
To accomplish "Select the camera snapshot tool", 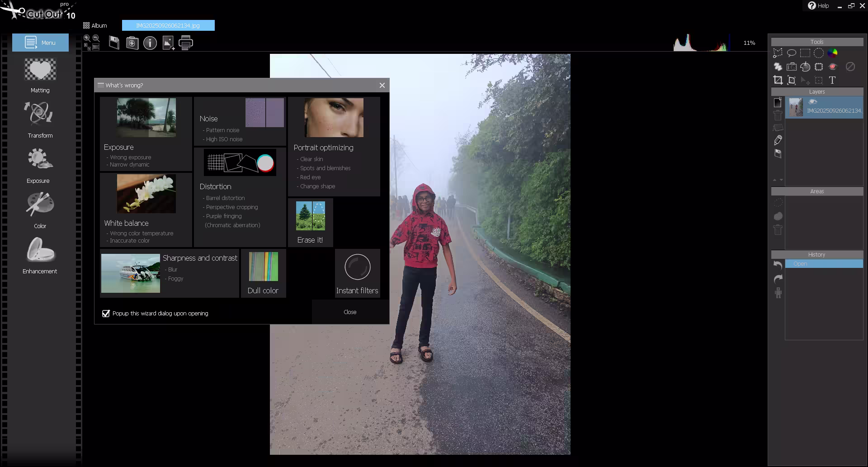I will point(791,67).
